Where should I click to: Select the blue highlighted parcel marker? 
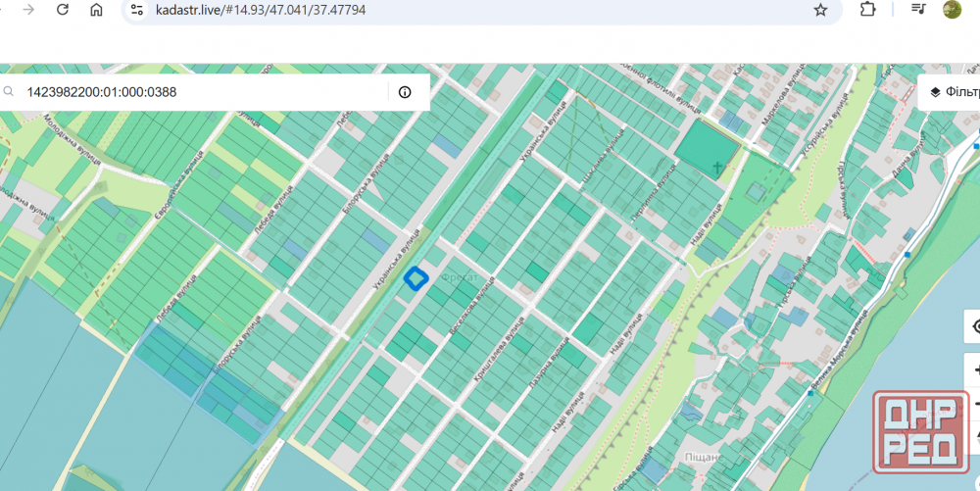(416, 279)
